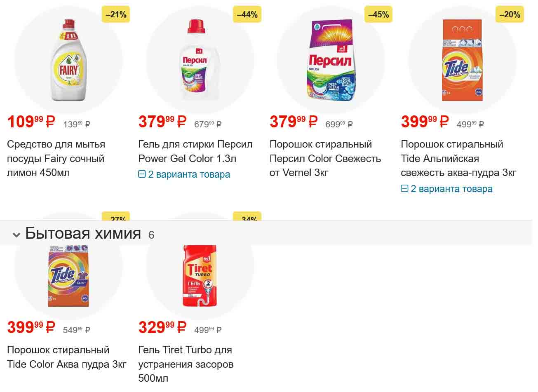Screen dimensions: 538x392
Task: Open the Персил Color Свежесть от Vernel title
Action: click(x=325, y=159)
